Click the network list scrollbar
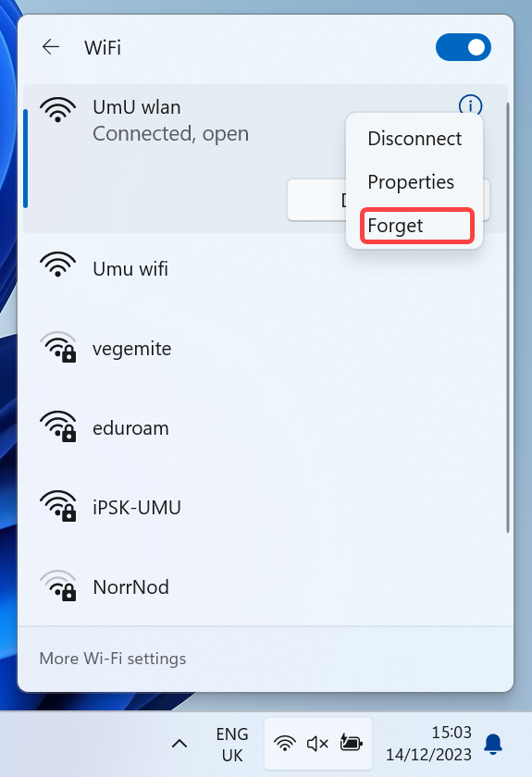Screen dimensions: 532x777 click(508, 317)
